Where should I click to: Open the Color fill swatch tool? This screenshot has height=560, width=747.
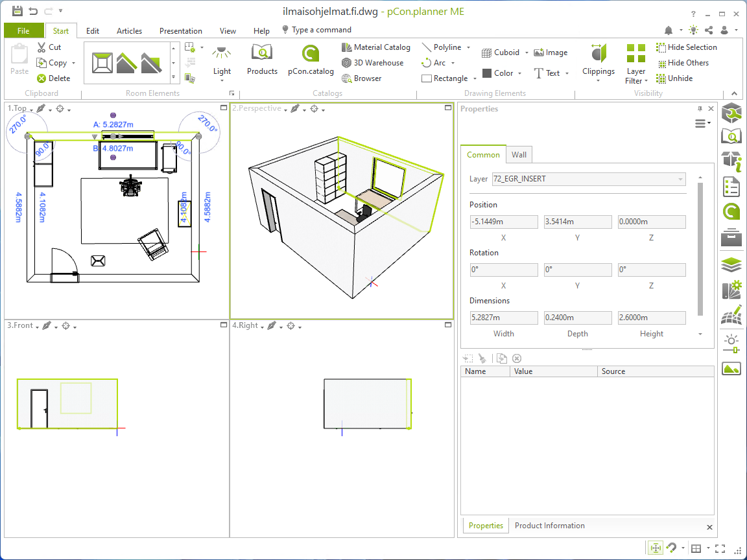tap(497, 73)
